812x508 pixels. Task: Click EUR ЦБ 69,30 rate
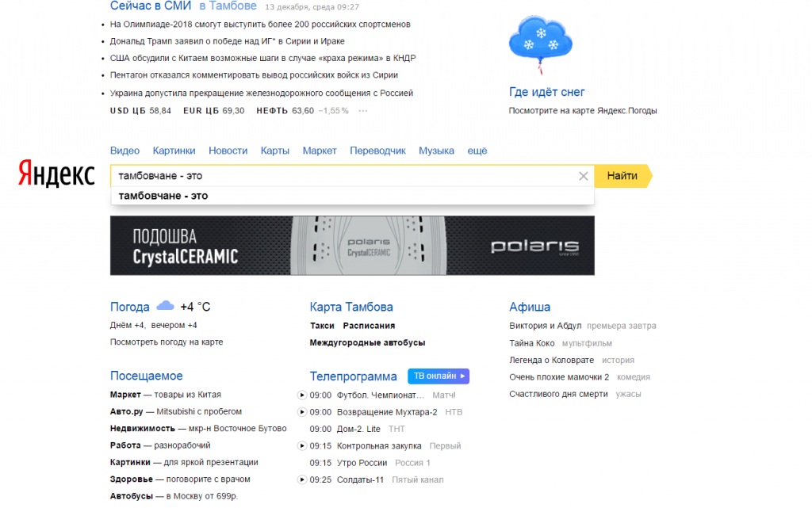tap(214, 111)
